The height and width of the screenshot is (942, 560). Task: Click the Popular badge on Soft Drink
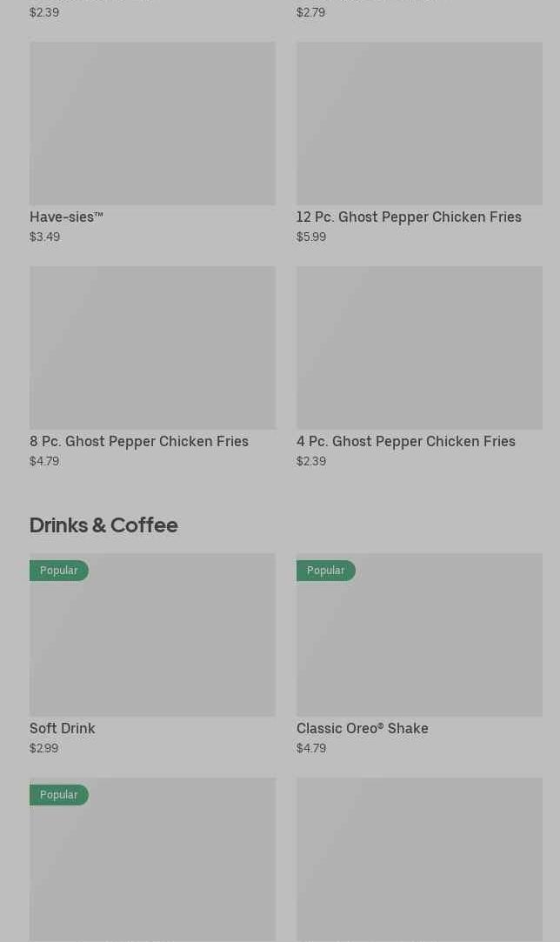[x=59, y=571]
